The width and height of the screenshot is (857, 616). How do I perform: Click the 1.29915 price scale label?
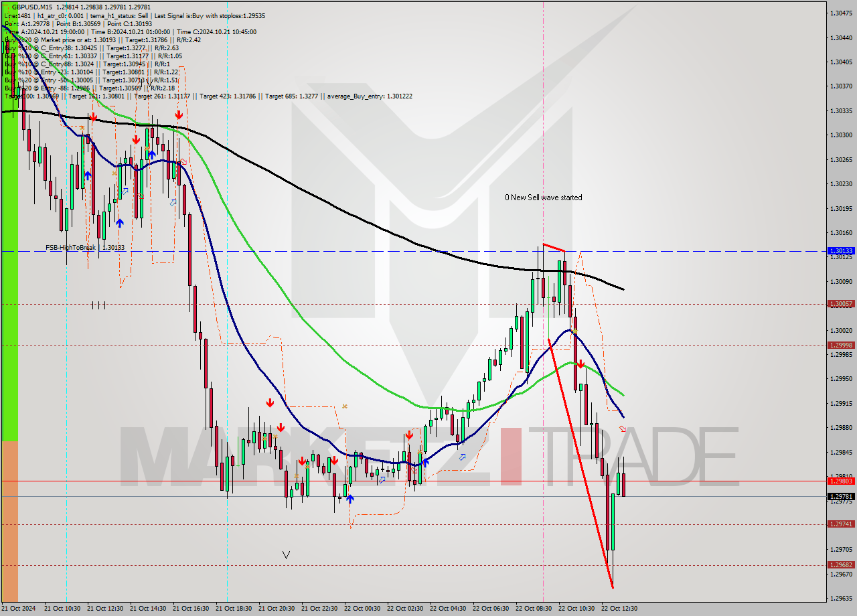841,403
